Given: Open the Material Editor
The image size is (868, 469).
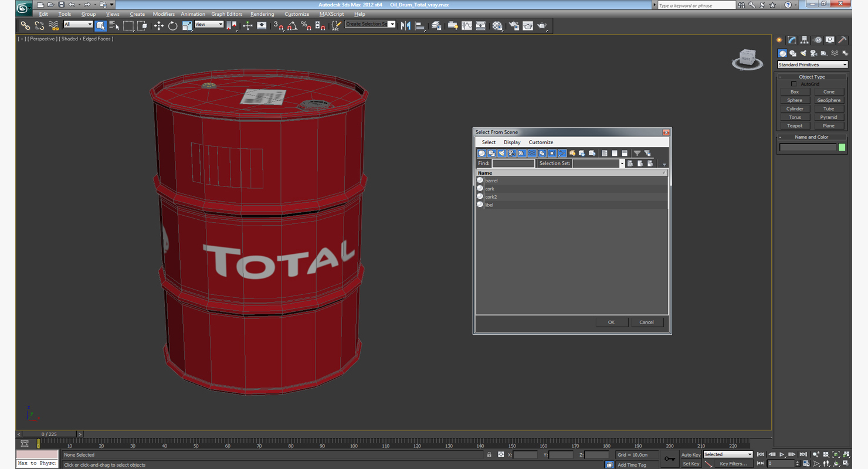Looking at the screenshot, I should 497,26.
